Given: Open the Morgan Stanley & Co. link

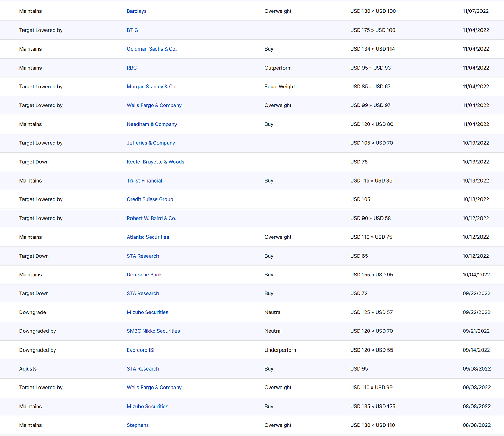Looking at the screenshot, I should tap(152, 87).
